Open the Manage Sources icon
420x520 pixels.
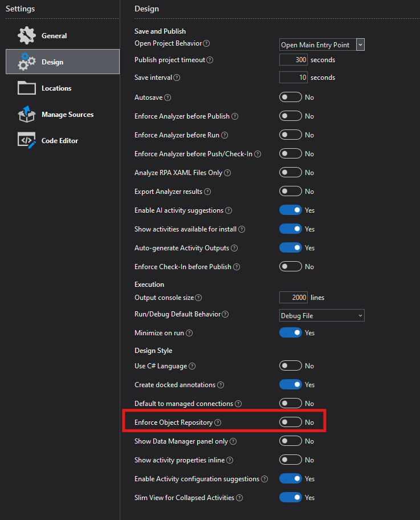(x=26, y=114)
